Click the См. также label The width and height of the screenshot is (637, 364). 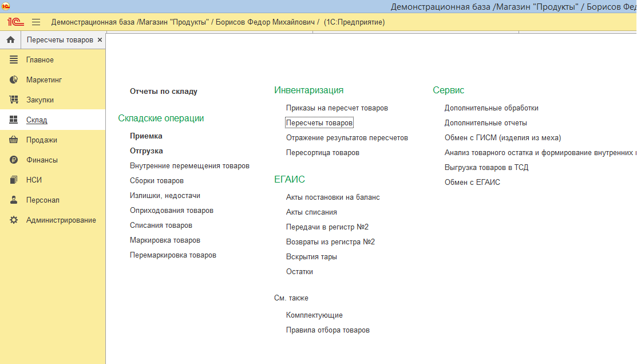point(291,298)
